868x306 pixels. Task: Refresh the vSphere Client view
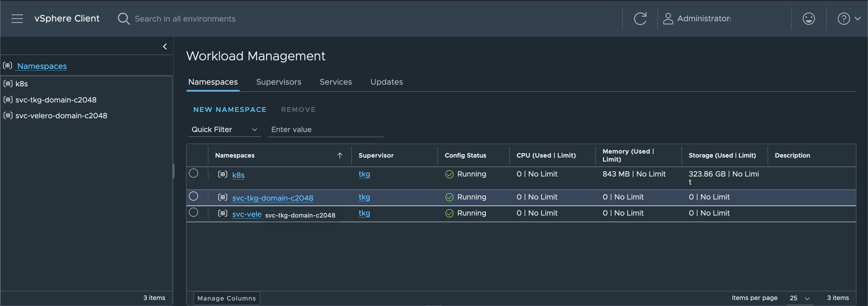tap(640, 19)
